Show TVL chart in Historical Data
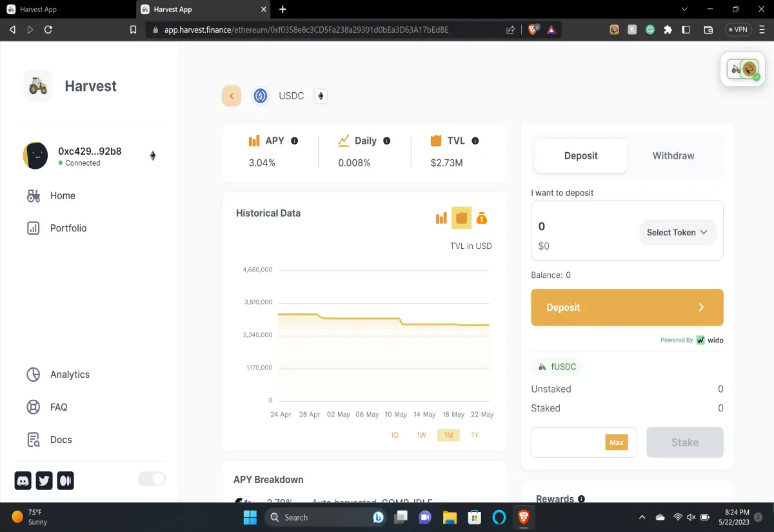Image resolution: width=774 pixels, height=532 pixels. click(x=461, y=218)
